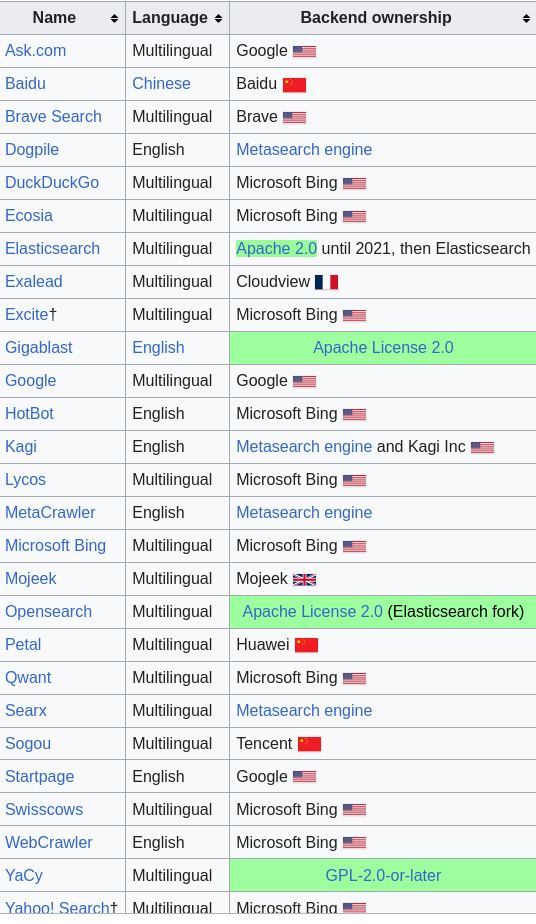The image size is (536, 924).
Task: Open the Swisscows link
Action: coord(44,810)
